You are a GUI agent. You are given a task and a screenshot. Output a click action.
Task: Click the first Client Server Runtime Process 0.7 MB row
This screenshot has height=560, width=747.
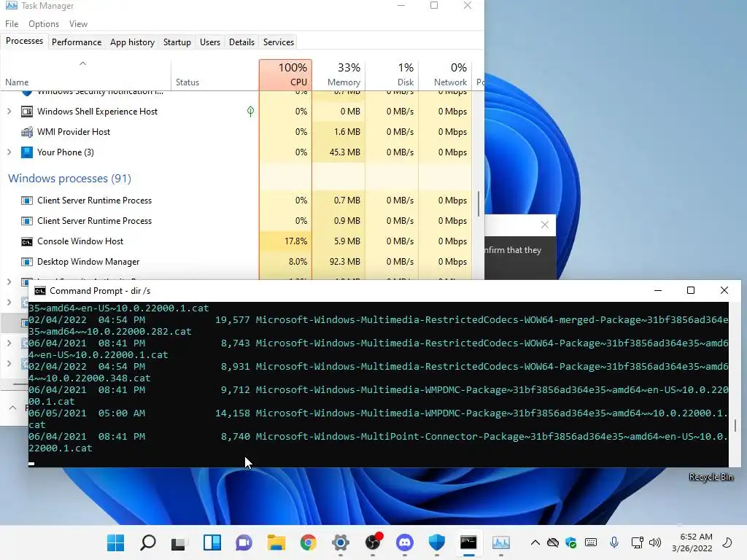pyautogui.click(x=236, y=201)
